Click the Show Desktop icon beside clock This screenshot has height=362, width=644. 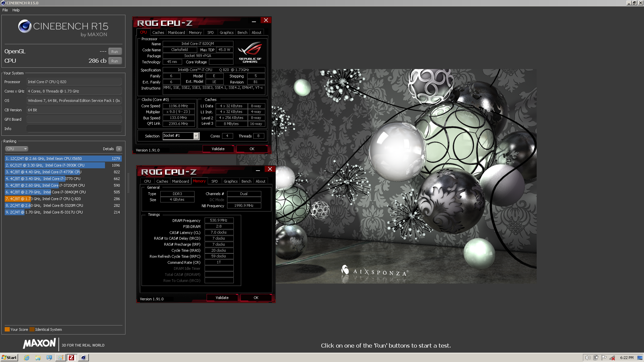click(640, 358)
